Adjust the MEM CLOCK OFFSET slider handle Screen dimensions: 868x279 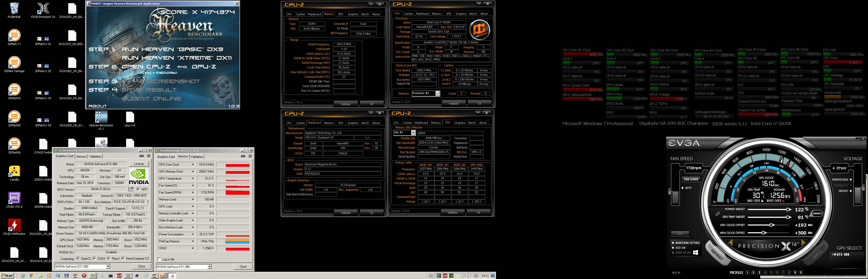pyautogui.click(x=764, y=233)
